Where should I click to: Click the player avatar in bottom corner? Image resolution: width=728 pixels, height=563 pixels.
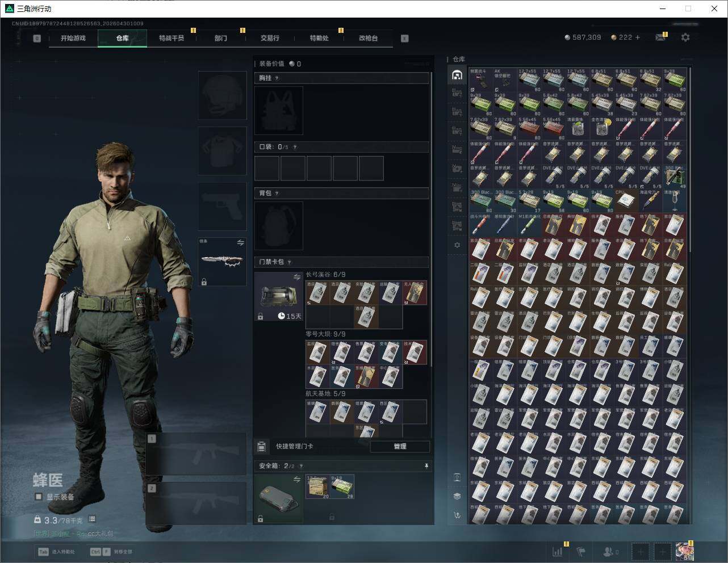[684, 551]
